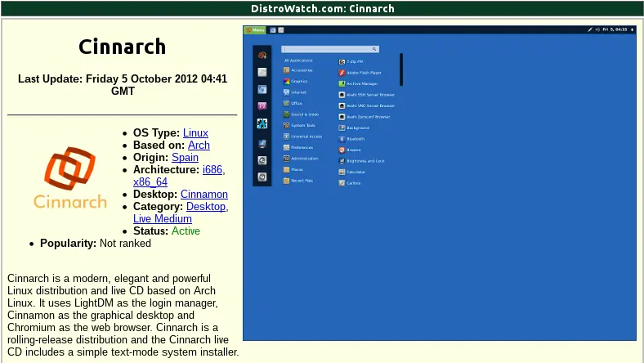Follow the Arch based-on link
The height and width of the screenshot is (363, 644).
point(199,145)
